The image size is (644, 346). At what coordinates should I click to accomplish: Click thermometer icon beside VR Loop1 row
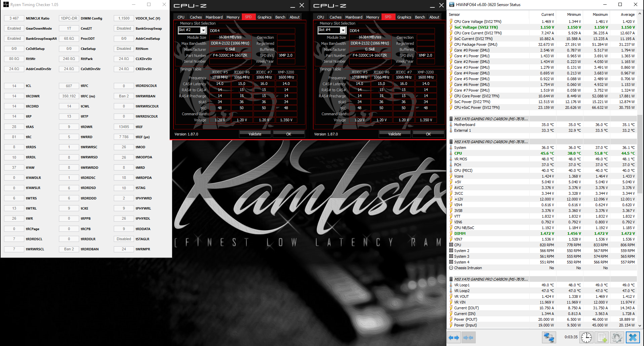click(451, 285)
